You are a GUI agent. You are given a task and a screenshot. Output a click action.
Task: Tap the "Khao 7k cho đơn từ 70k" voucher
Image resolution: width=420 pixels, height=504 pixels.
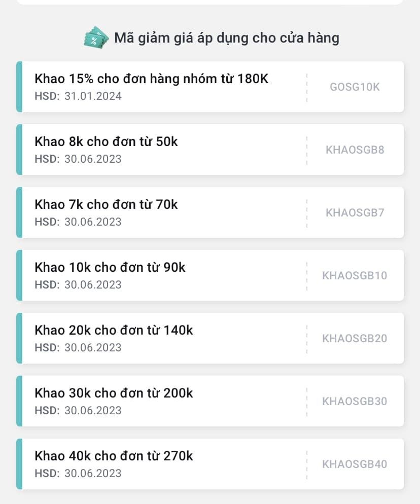tap(106, 205)
